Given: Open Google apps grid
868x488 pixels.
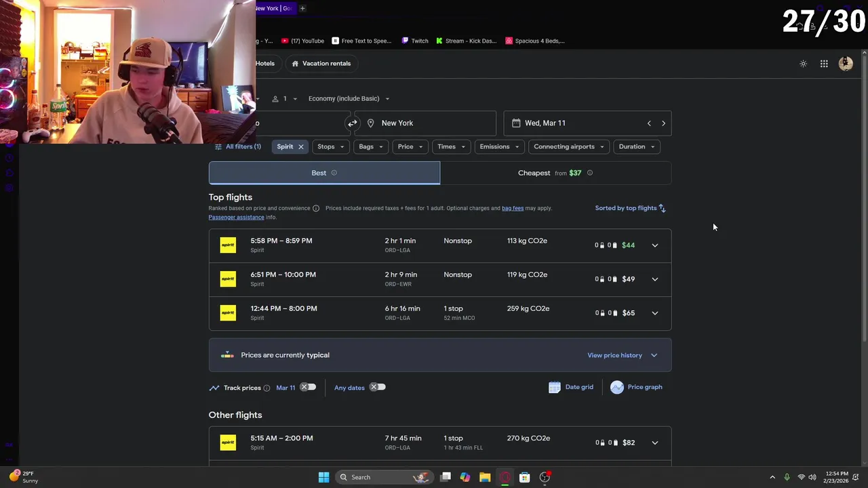Looking at the screenshot, I should coord(824,64).
